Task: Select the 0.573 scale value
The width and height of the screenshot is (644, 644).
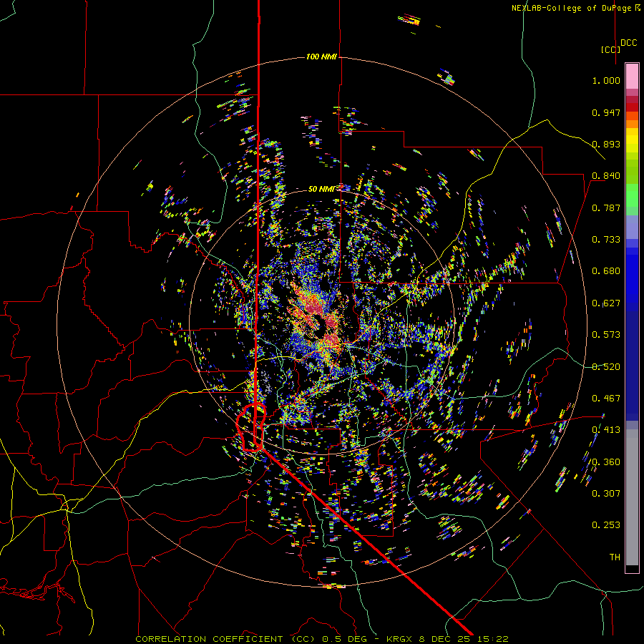Action: pyautogui.click(x=606, y=335)
